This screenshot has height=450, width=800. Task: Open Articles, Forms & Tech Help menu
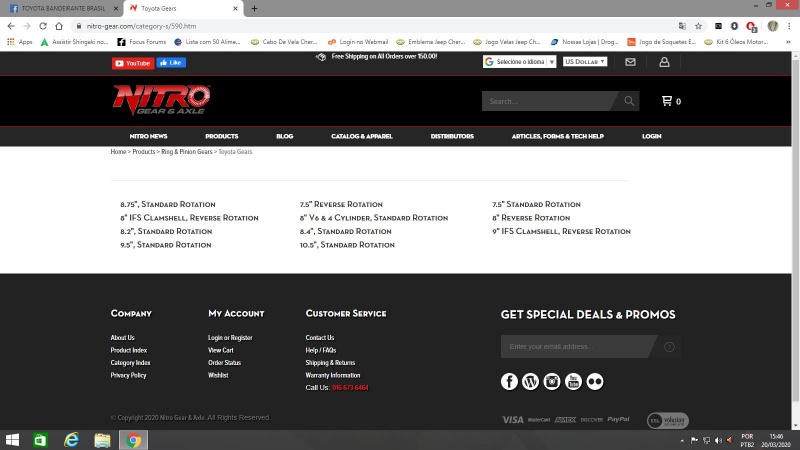coord(558,136)
